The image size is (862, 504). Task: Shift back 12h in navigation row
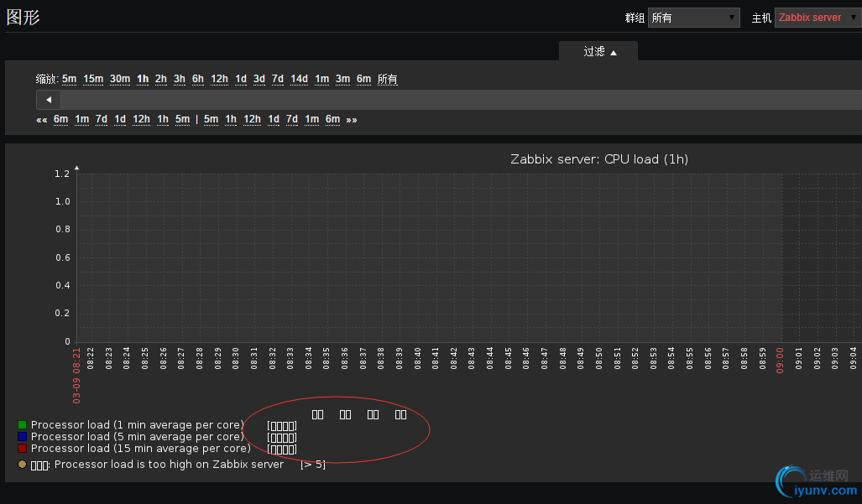pos(141,119)
